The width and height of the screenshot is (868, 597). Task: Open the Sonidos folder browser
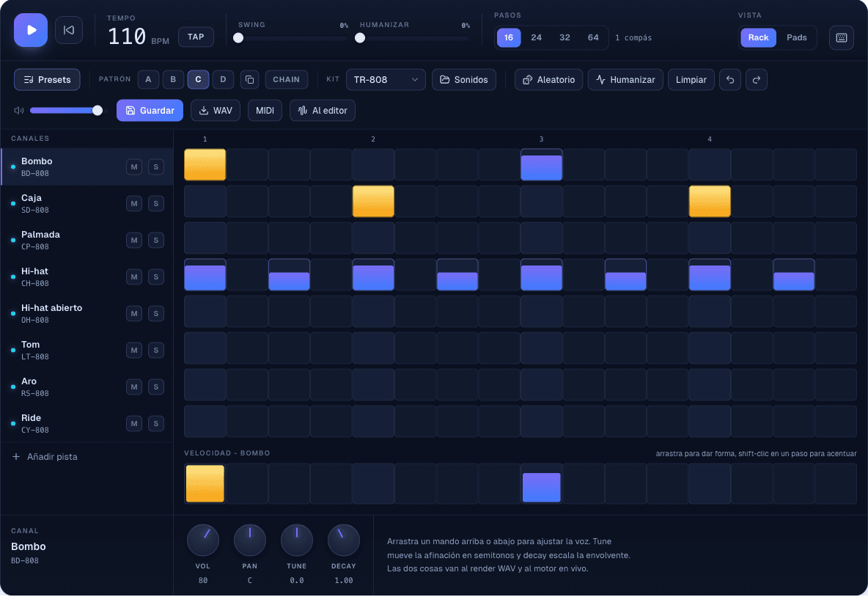(x=464, y=80)
